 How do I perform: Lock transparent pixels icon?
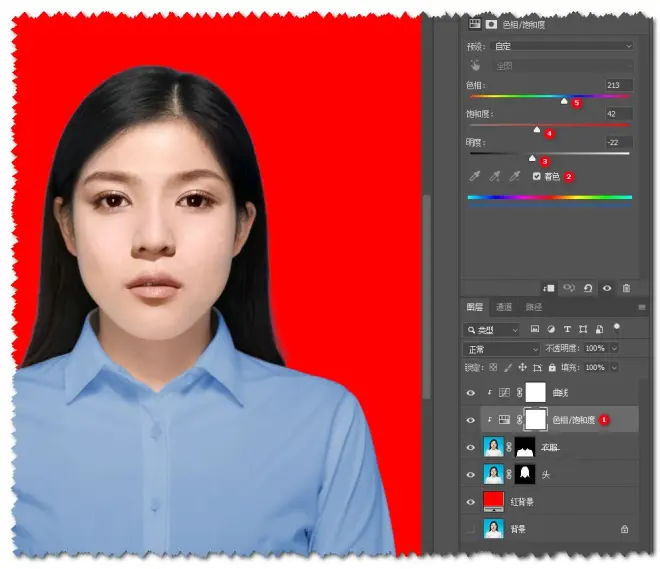coord(493,367)
